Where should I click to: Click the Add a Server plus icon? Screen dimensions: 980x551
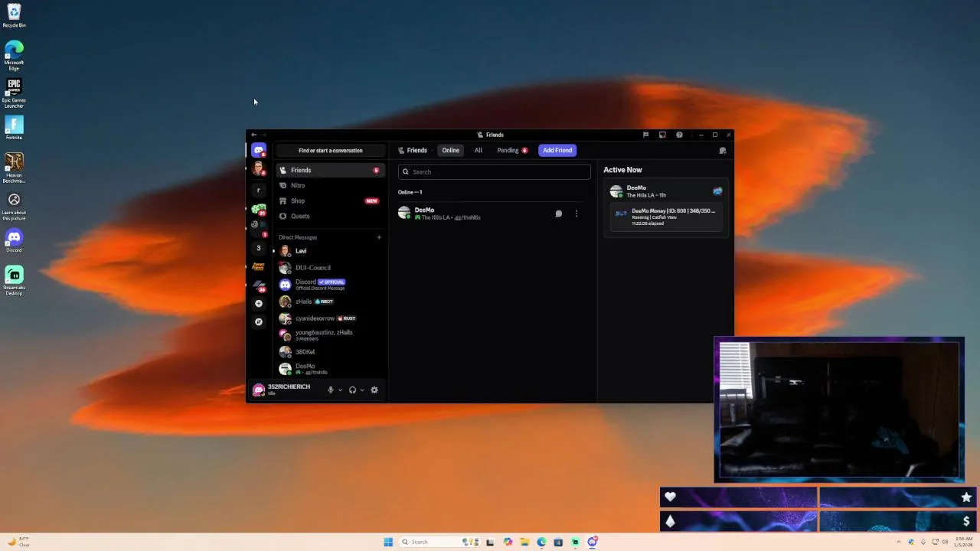[259, 303]
